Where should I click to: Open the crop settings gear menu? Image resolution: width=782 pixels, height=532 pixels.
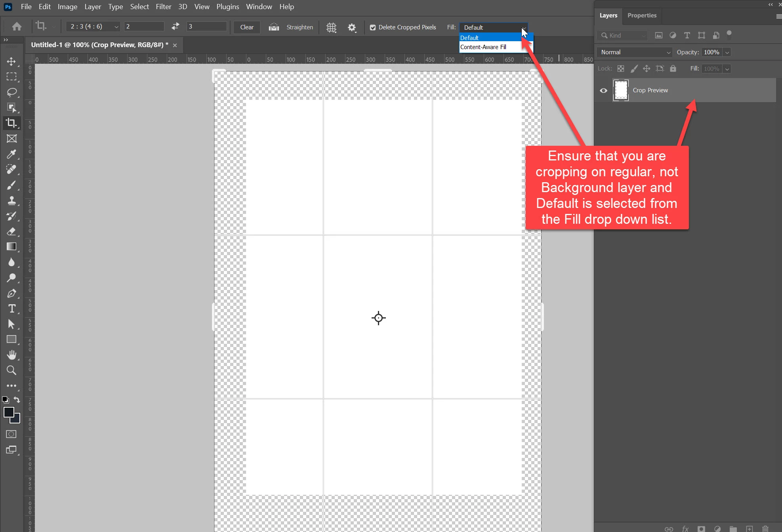352,27
